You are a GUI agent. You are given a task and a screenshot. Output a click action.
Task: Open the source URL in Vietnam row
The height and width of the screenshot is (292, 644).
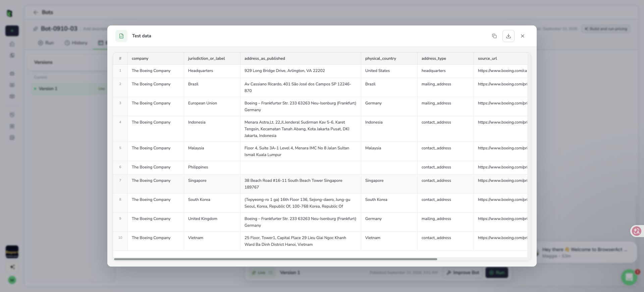pyautogui.click(x=502, y=238)
